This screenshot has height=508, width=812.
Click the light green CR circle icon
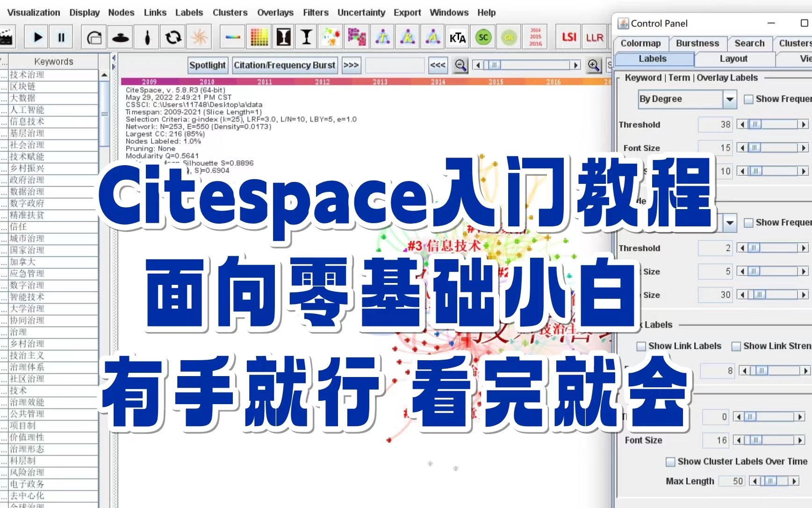pos(509,37)
